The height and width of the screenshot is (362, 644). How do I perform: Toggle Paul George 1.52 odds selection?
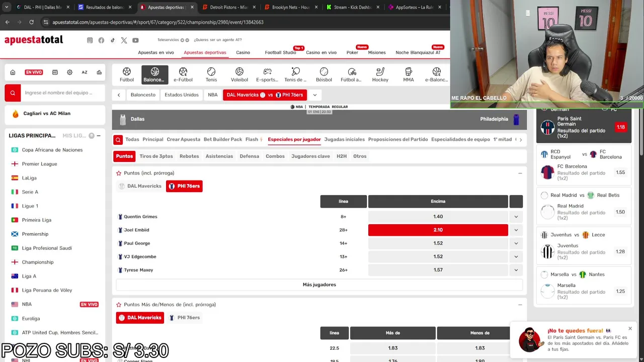tap(438, 243)
